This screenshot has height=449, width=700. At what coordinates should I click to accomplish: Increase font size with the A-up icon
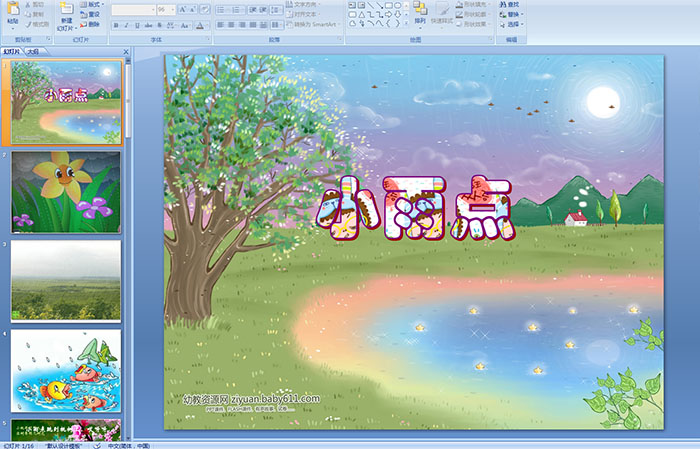coord(183,9)
